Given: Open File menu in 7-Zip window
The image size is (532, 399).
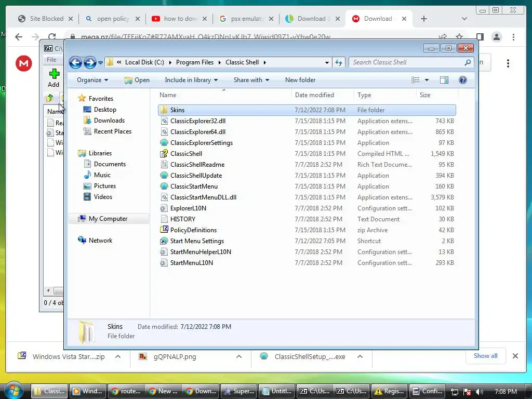Looking at the screenshot, I should 51,60.
